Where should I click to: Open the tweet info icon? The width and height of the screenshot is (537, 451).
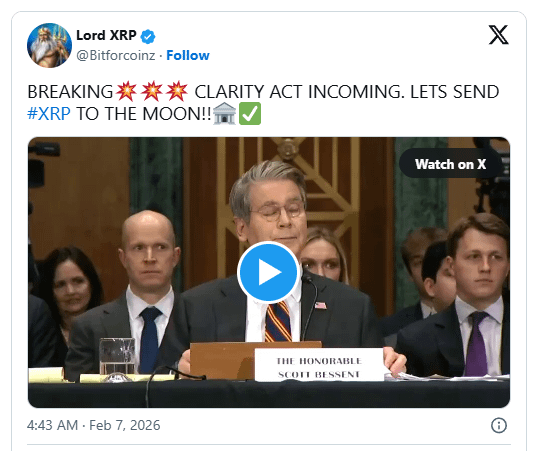[499, 425]
